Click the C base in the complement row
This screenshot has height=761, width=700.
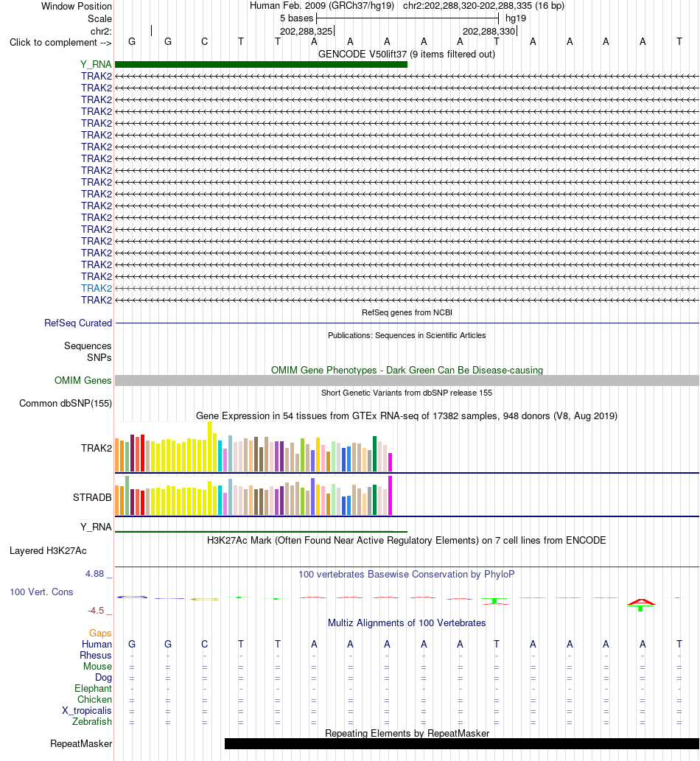click(204, 42)
